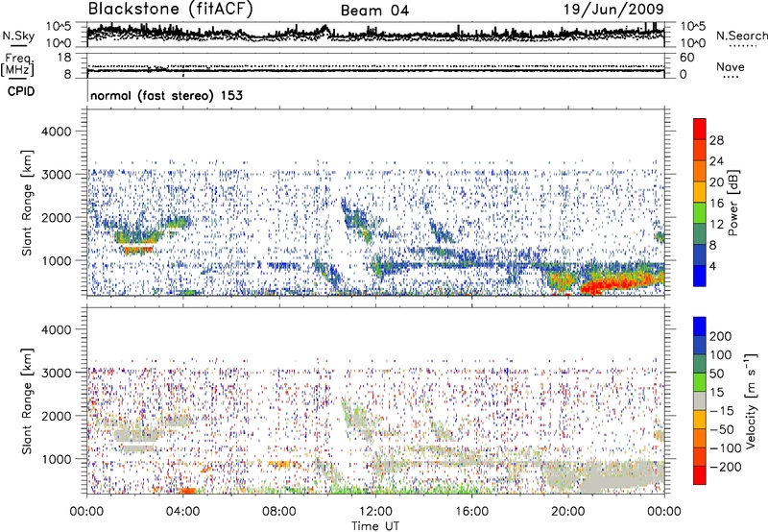The width and height of the screenshot is (768, 532).
Task: Click the blue swatch at the bottom of the Power colorbar
Action: [x=700, y=276]
